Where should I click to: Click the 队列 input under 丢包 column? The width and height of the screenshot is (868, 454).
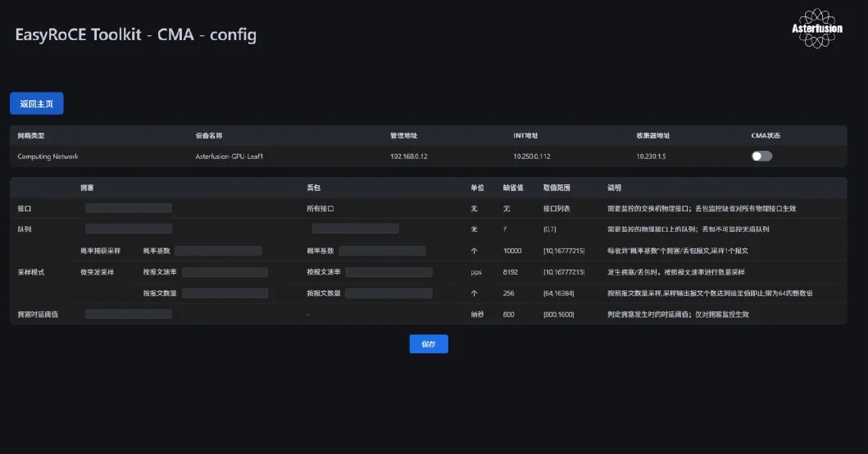356,229
